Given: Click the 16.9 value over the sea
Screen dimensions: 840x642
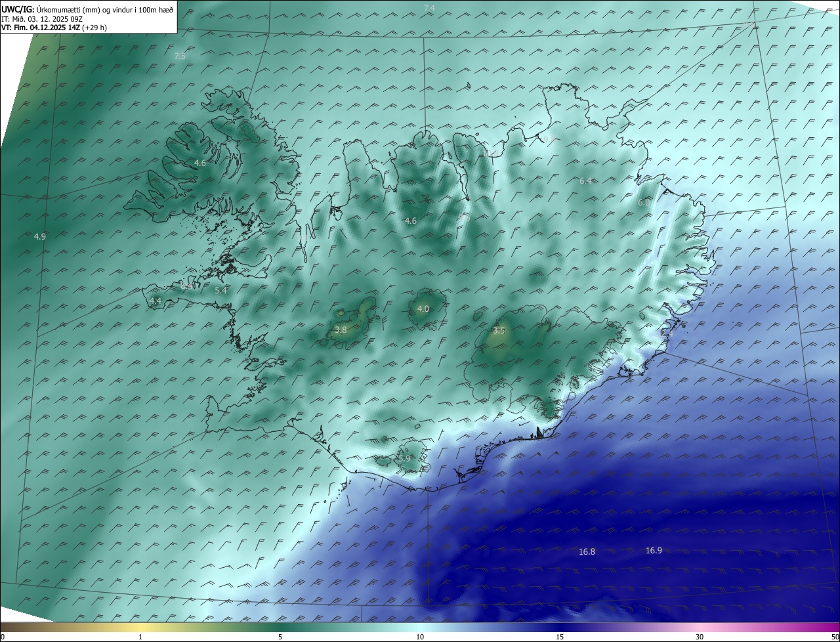Looking at the screenshot, I should pos(654,551).
